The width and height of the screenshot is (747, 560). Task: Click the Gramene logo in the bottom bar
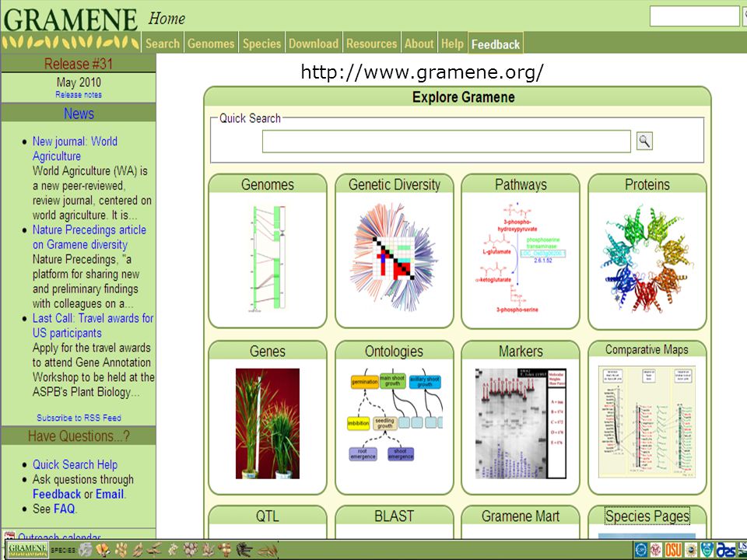(28, 549)
